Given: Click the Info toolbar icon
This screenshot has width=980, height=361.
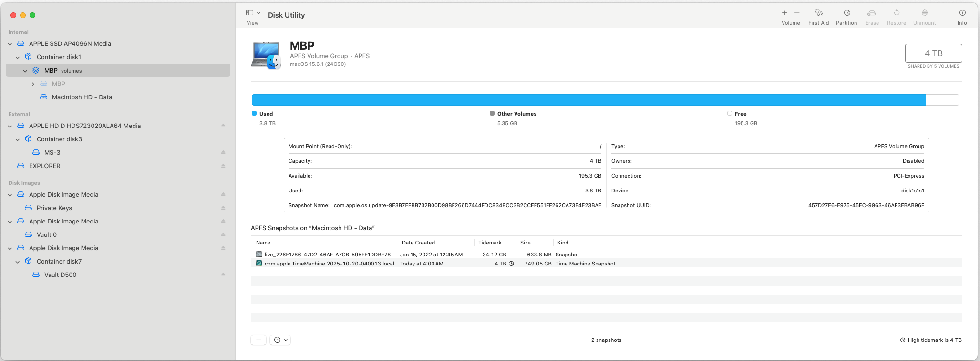Looking at the screenshot, I should pos(962,13).
